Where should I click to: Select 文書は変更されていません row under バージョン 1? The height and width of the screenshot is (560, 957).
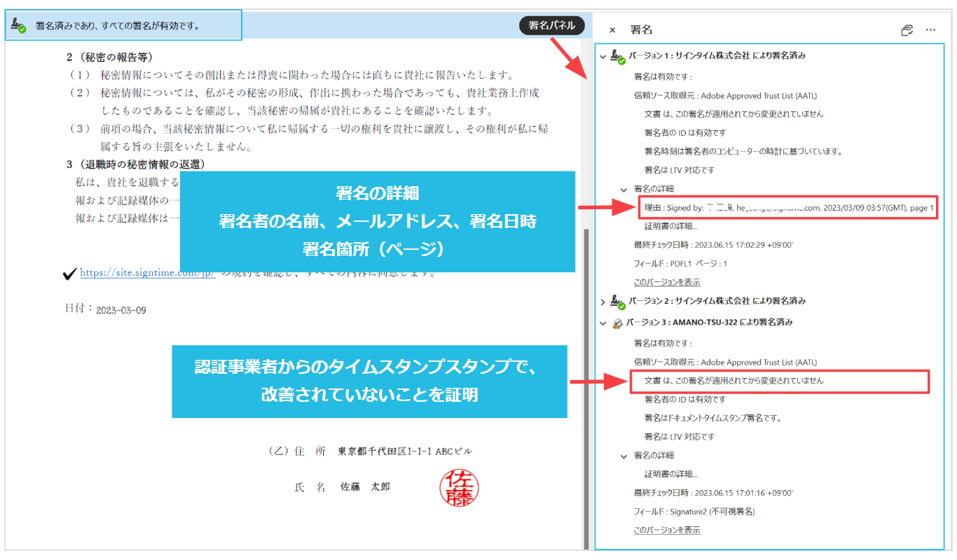click(734, 114)
